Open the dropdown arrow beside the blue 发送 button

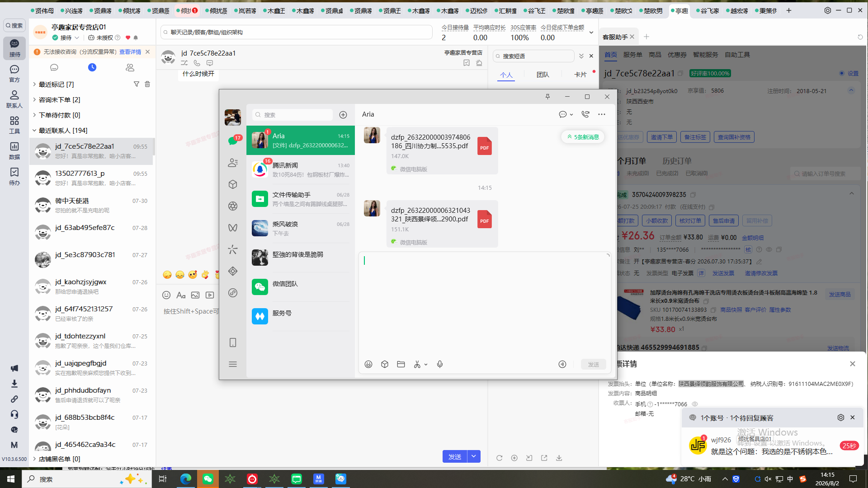point(474,456)
